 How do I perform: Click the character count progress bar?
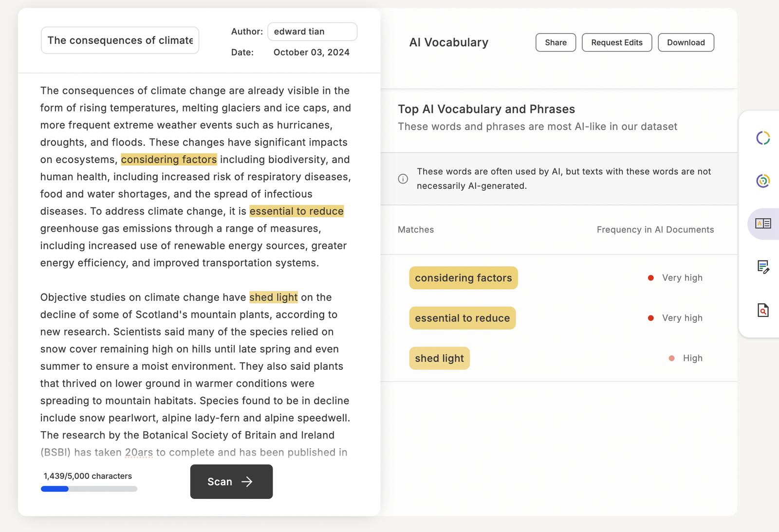[x=89, y=489]
